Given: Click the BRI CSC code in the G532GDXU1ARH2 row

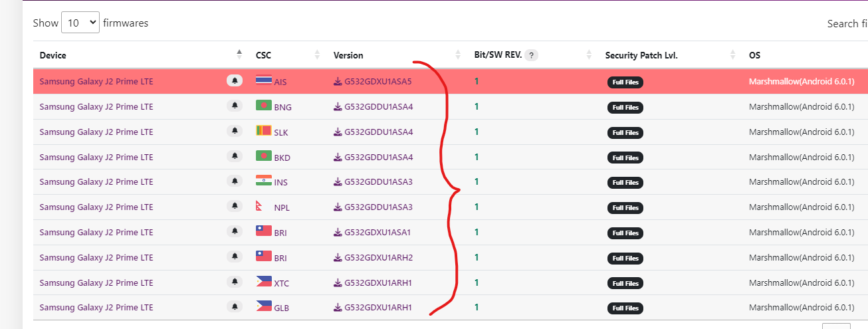Looking at the screenshot, I should [280, 258].
